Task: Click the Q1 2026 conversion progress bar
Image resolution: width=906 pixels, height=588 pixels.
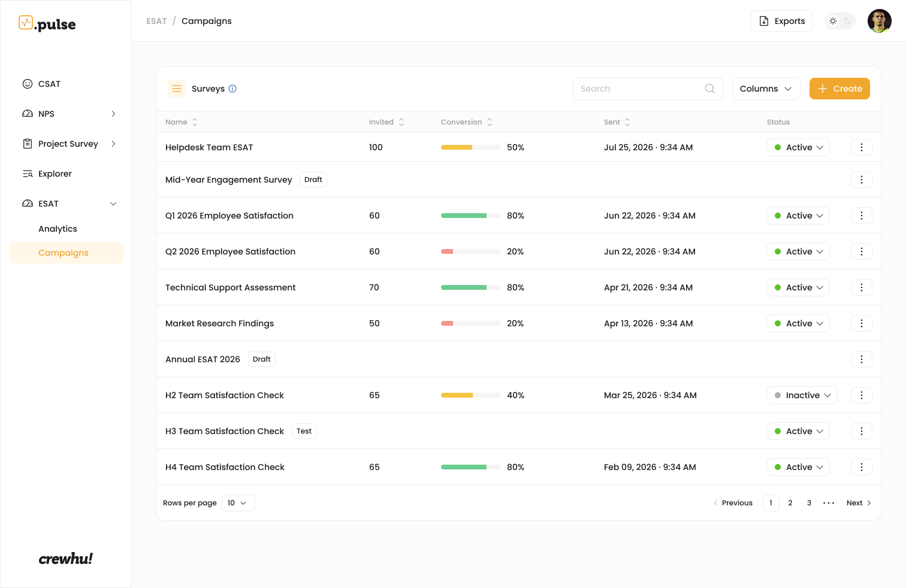Action: (x=471, y=216)
